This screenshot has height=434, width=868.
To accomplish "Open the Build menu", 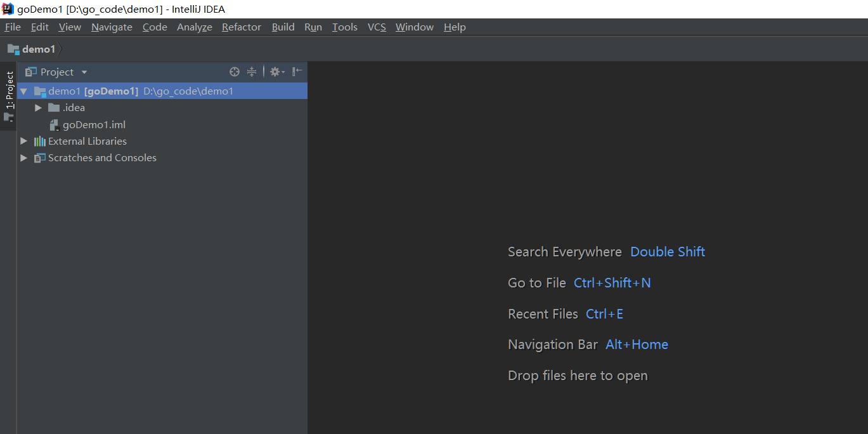I will (x=283, y=27).
